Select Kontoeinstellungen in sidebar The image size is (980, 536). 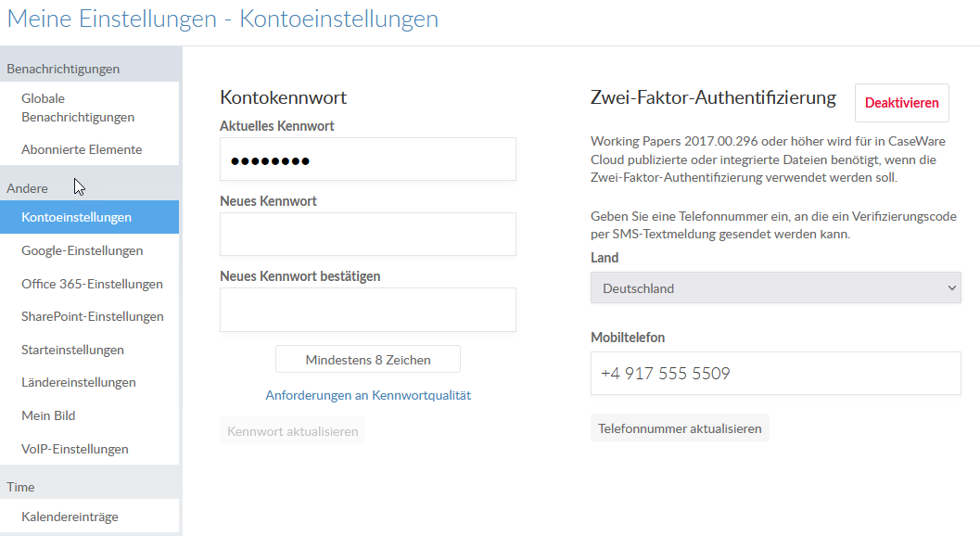[89, 217]
